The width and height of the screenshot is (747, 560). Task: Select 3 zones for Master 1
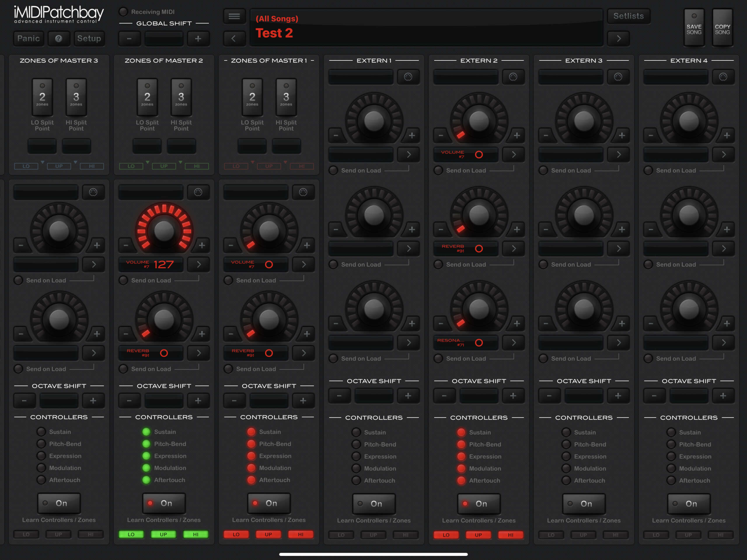(286, 97)
